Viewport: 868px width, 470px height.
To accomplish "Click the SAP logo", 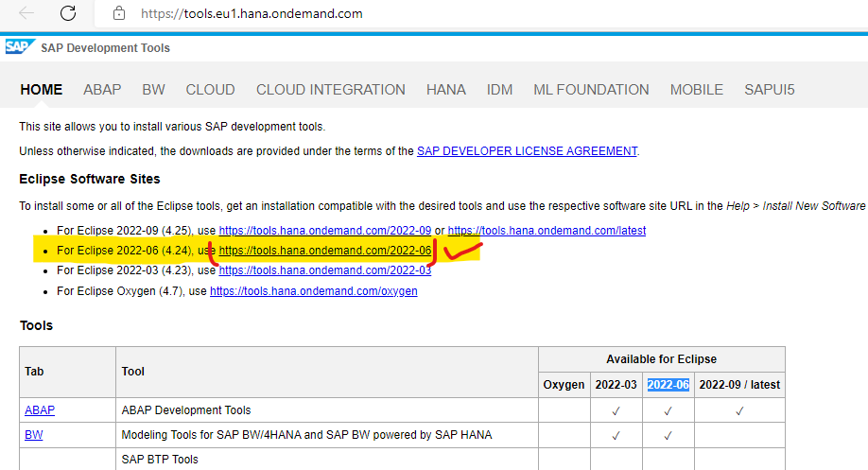I will click(19, 46).
